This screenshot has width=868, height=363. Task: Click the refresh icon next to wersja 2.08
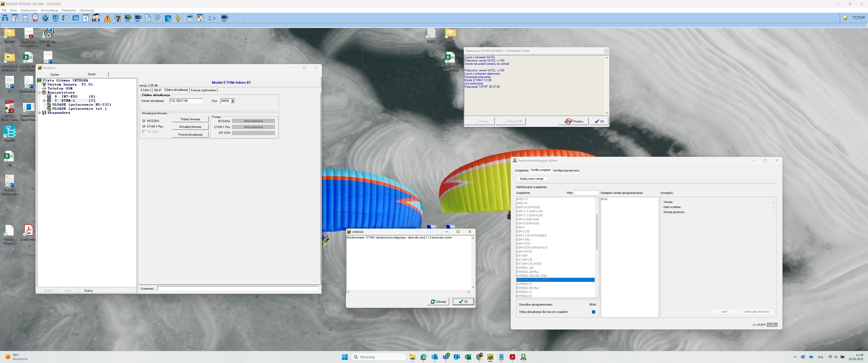click(x=156, y=85)
